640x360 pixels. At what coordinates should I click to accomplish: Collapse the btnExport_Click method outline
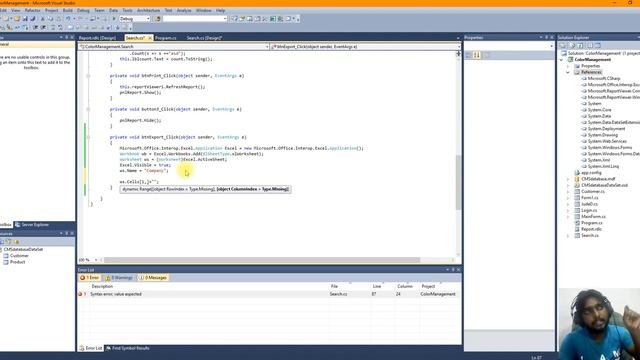point(88,137)
